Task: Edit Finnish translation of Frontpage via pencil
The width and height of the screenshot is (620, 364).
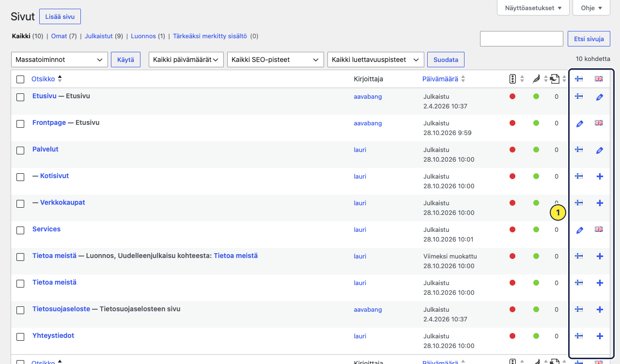Action: 579,123
